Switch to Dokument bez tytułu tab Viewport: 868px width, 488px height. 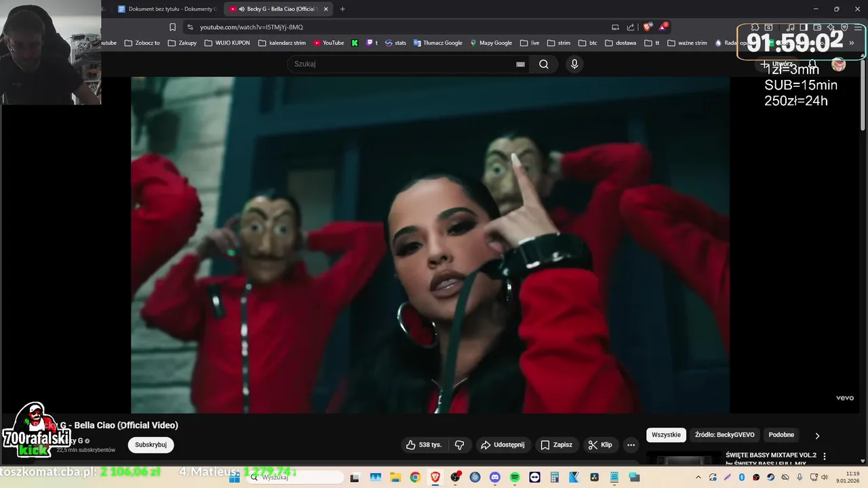pos(166,9)
